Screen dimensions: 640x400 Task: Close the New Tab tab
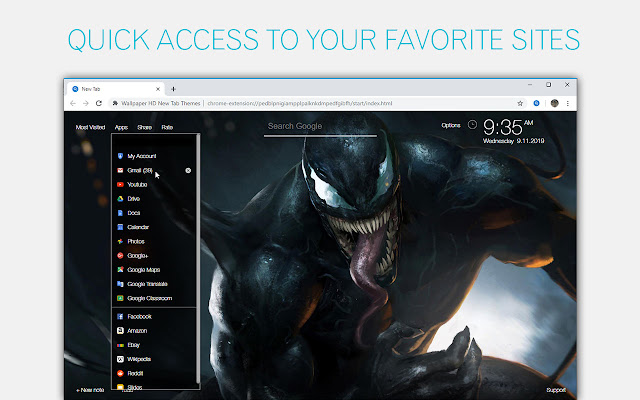tap(158, 89)
